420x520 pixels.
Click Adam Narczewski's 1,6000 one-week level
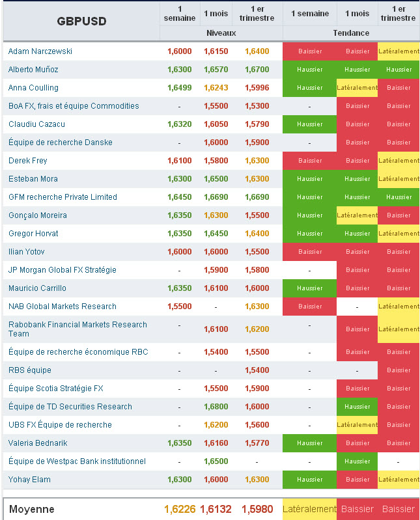pyautogui.click(x=180, y=51)
